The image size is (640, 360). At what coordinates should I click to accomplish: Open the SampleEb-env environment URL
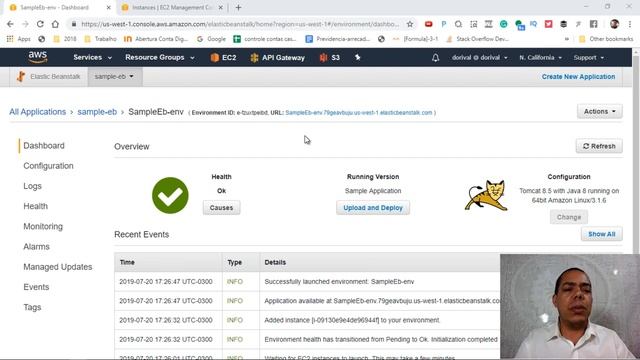[x=359, y=113]
